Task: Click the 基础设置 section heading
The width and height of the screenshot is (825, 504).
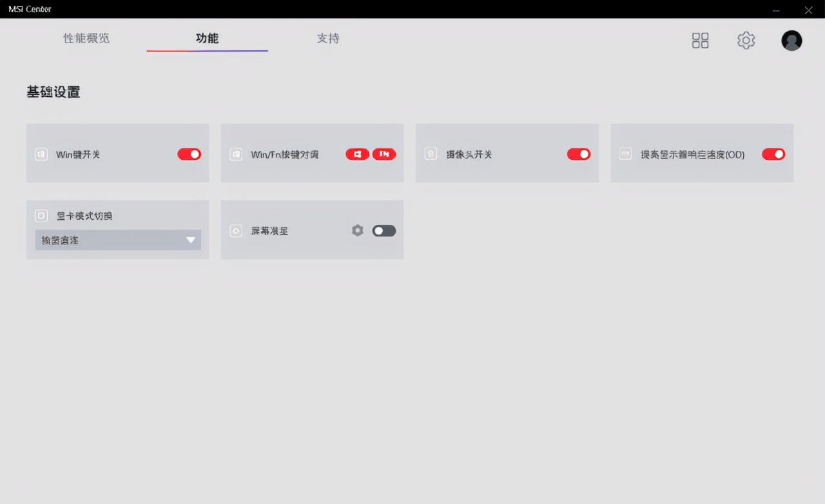Action: pos(53,92)
